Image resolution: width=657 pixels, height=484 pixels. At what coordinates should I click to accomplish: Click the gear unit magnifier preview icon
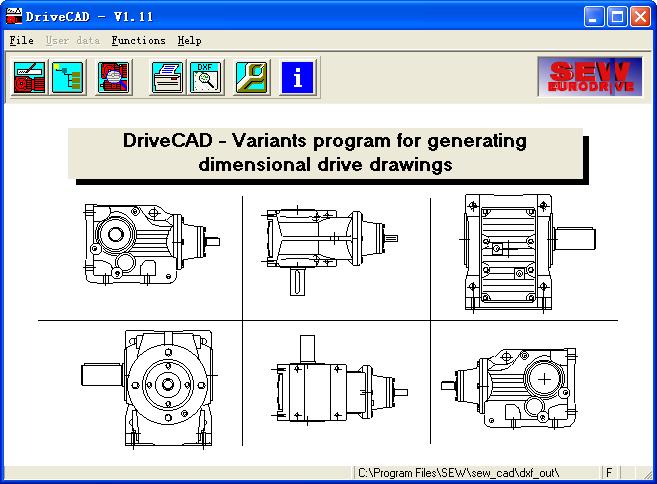(x=113, y=78)
